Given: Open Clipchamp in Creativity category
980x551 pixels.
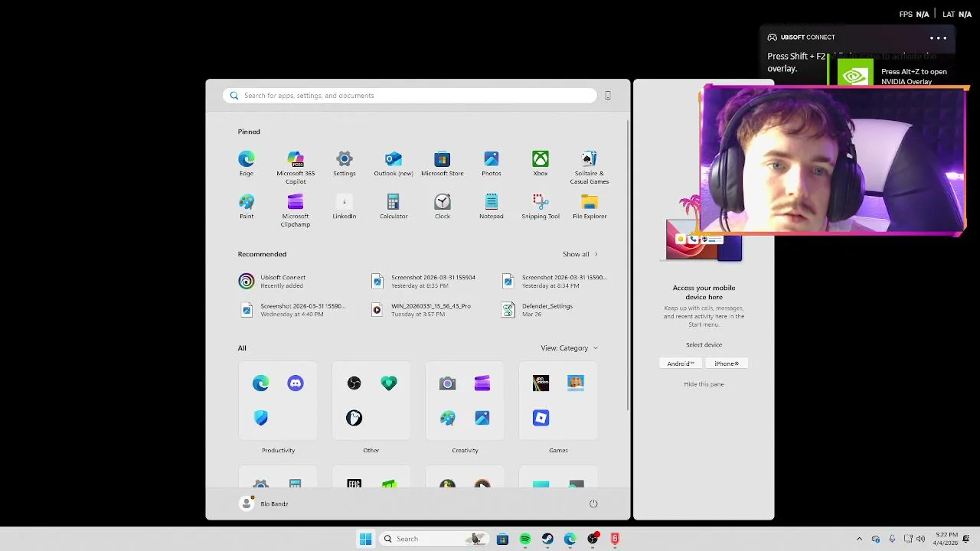Looking at the screenshot, I should point(482,383).
